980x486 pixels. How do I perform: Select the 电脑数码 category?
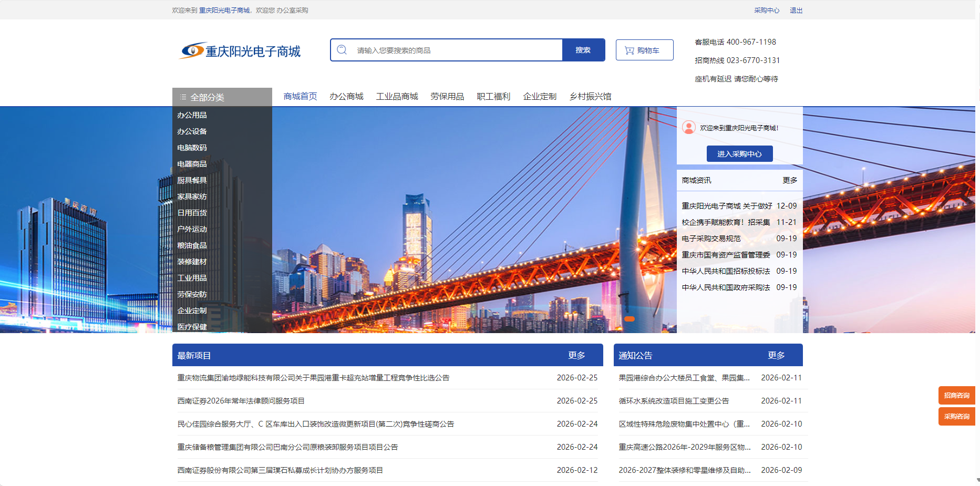(x=192, y=148)
